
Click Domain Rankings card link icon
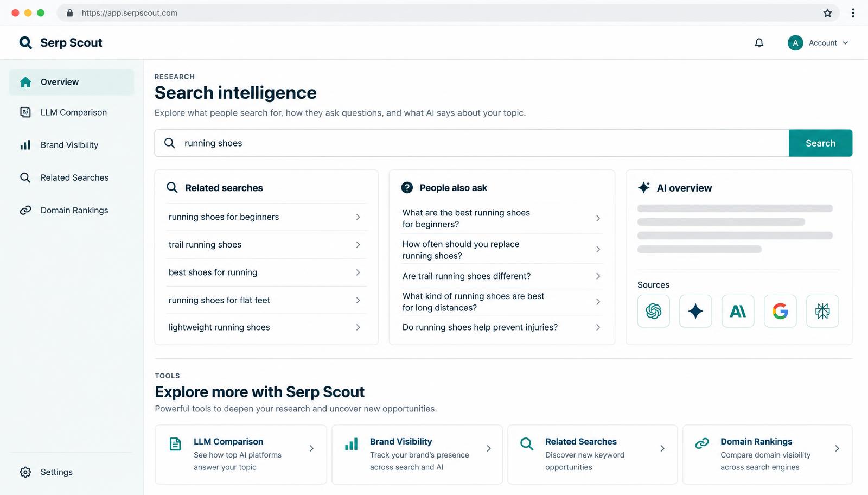(702, 443)
